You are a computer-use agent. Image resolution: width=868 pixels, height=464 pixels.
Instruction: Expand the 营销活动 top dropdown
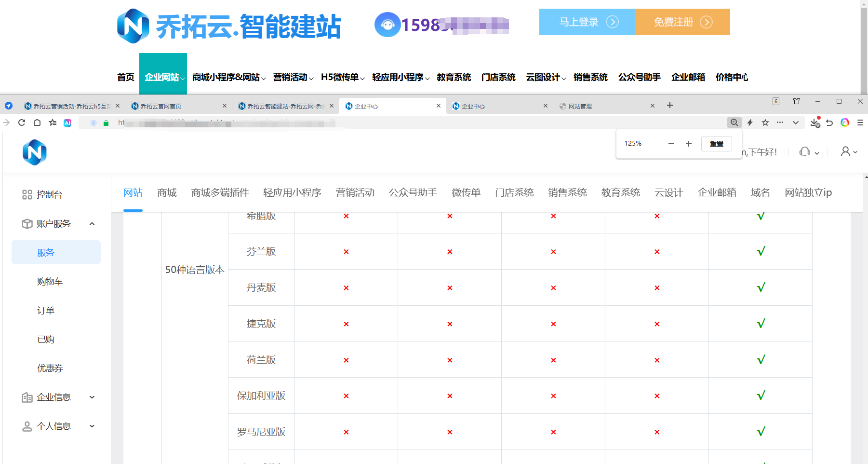click(293, 77)
